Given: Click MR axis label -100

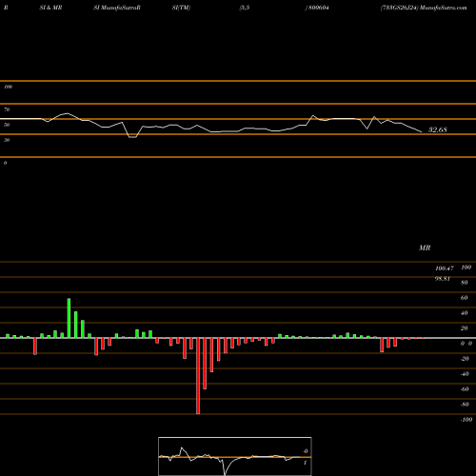Looking at the screenshot, I should (x=466, y=420).
